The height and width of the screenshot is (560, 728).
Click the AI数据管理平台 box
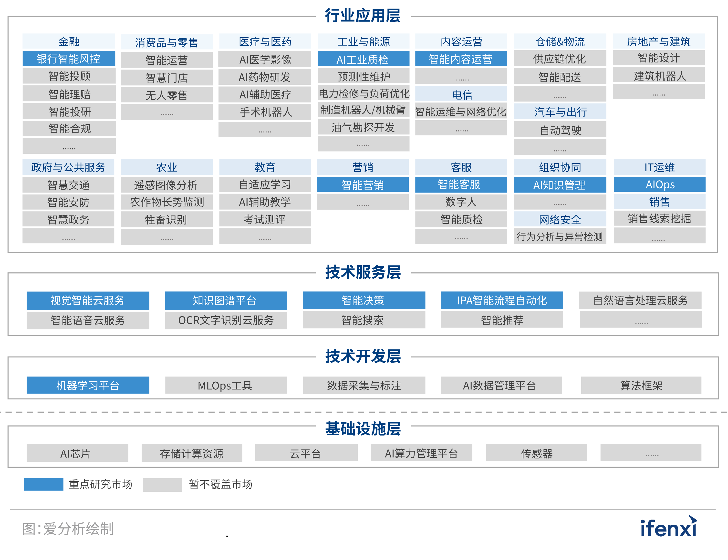pos(501,386)
